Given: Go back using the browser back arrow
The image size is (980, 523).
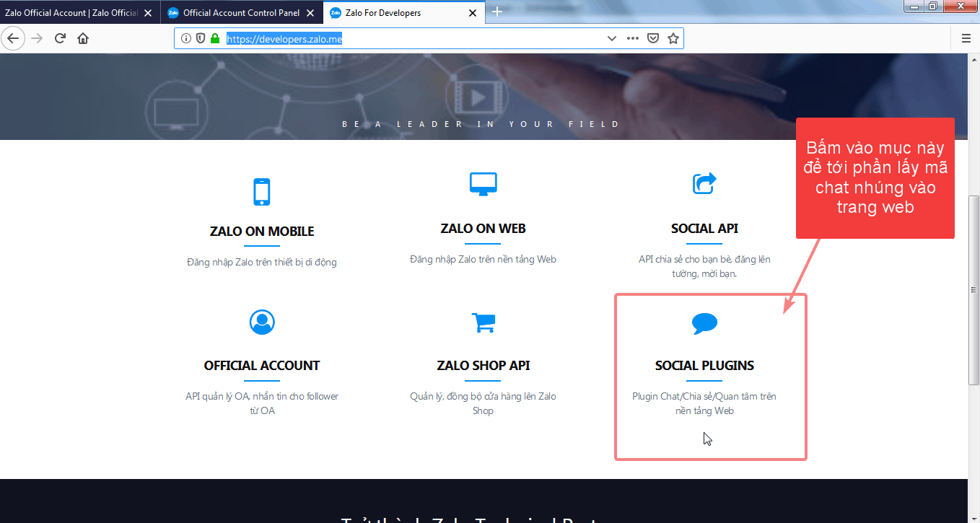Looking at the screenshot, I should (14, 38).
